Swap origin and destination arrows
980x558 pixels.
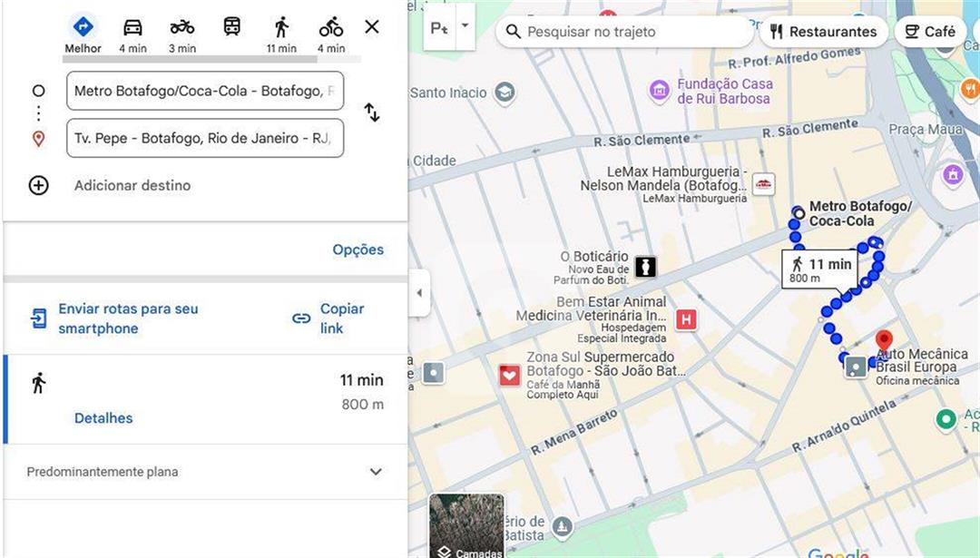372,113
